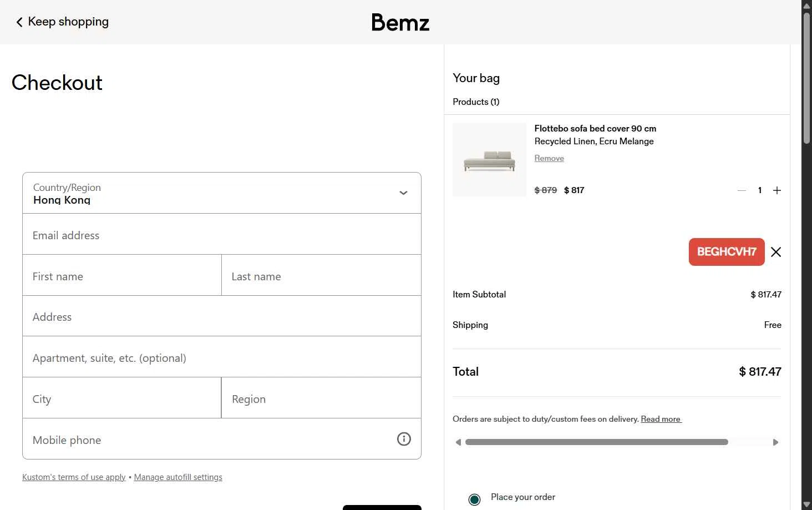Click the back chevron beside Keep shopping
The height and width of the screenshot is (510, 812).
[x=19, y=22]
